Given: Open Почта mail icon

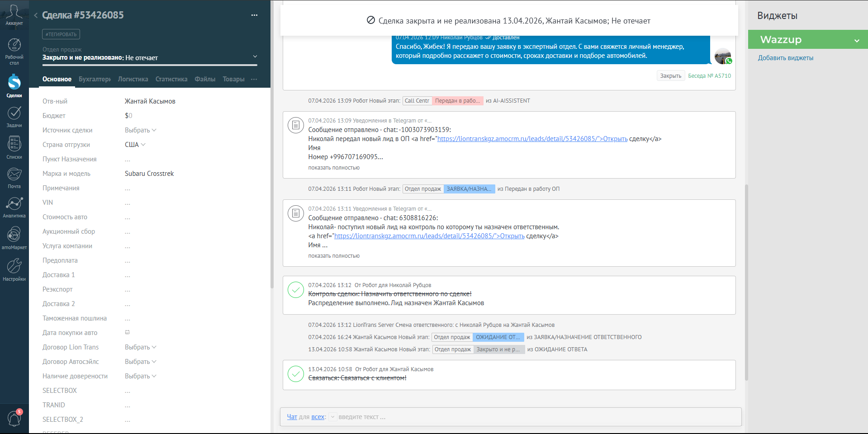Looking at the screenshot, I should pyautogui.click(x=14, y=178).
